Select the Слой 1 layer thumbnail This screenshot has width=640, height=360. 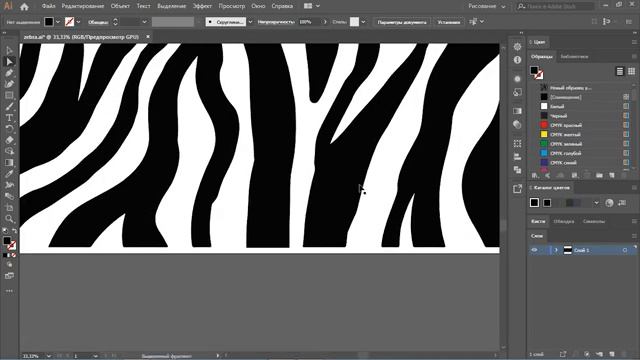pos(567,250)
